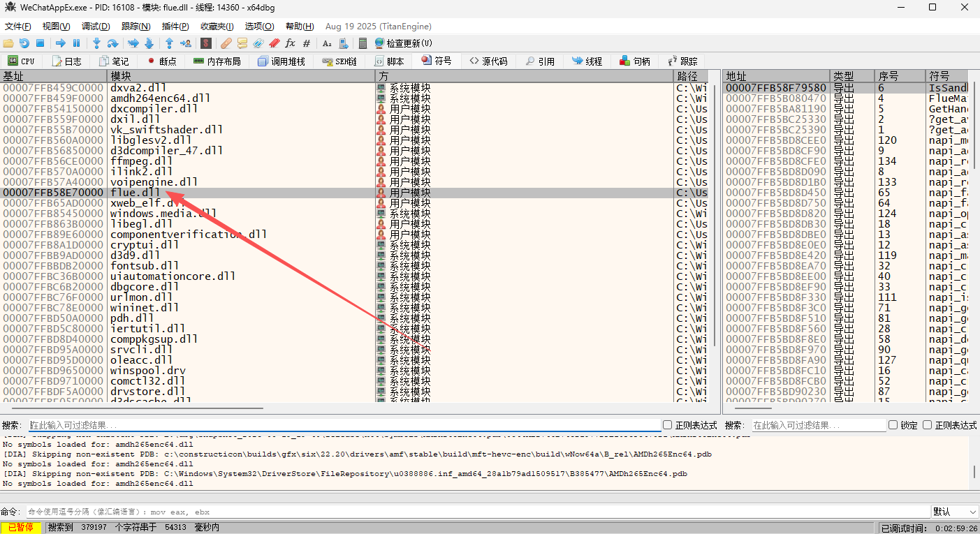The image size is (980, 534).
Task: Open the Variables hash icon
Action: (306, 43)
